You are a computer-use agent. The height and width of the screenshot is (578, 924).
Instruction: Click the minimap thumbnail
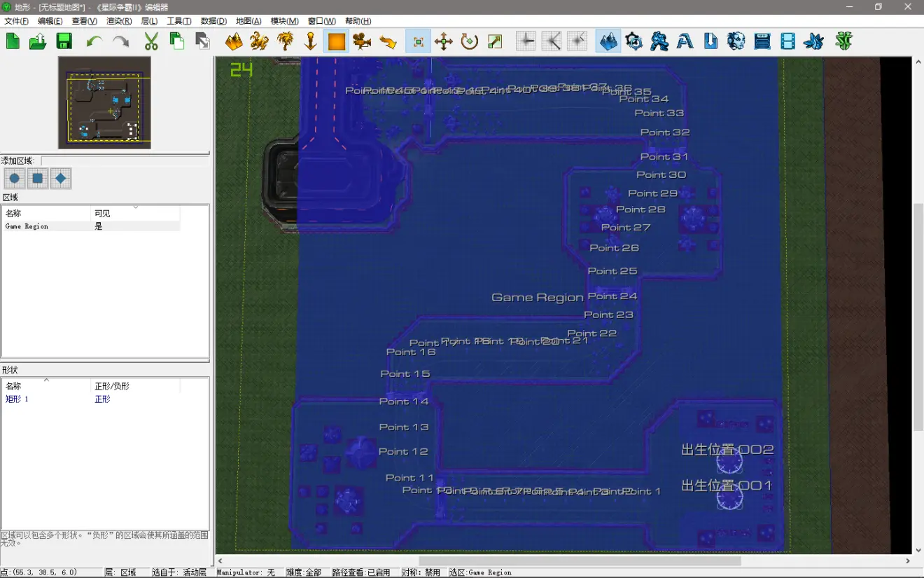point(104,102)
